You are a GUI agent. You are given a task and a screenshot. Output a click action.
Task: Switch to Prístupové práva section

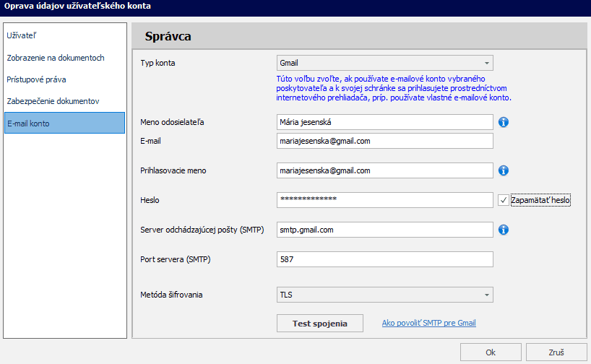pos(36,79)
